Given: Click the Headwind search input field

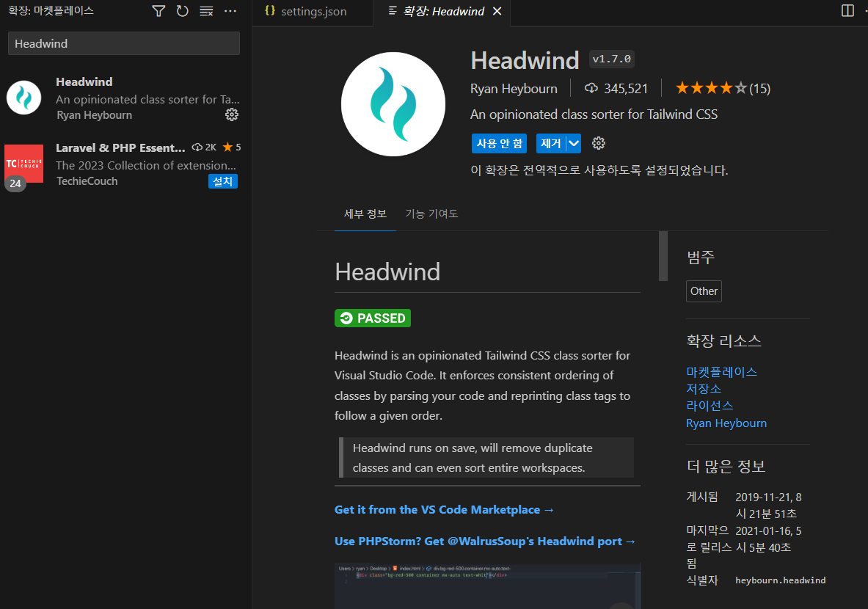Looking at the screenshot, I should pyautogui.click(x=124, y=43).
